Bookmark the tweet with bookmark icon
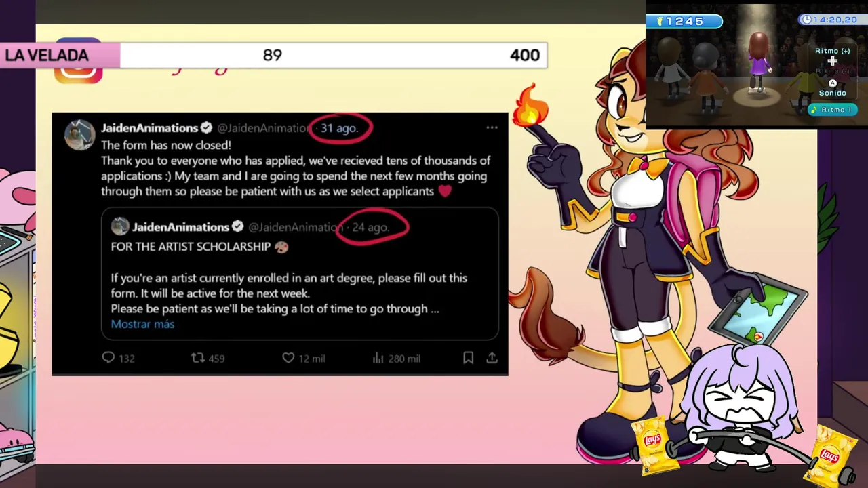 tap(468, 357)
